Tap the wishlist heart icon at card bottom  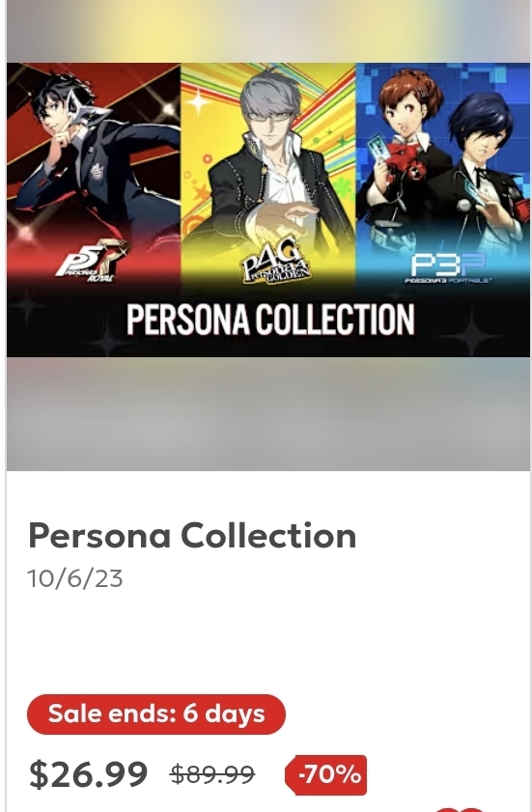click(463, 809)
